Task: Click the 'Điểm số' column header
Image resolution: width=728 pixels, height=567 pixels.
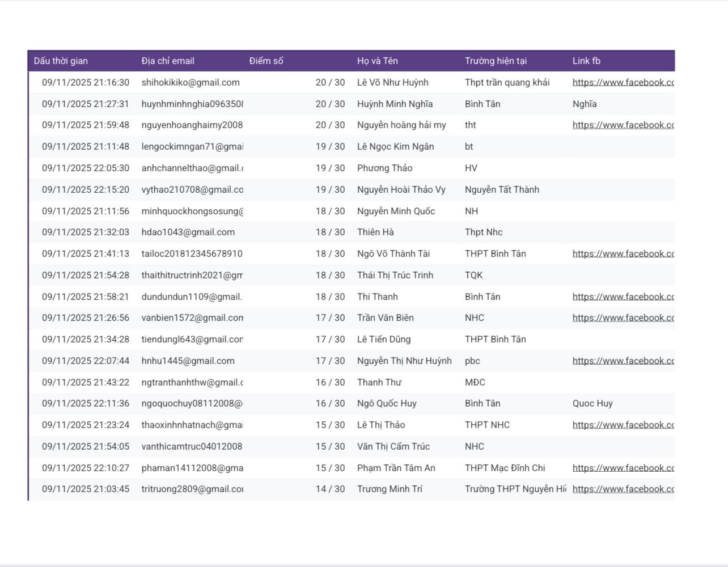Action: pos(266,61)
